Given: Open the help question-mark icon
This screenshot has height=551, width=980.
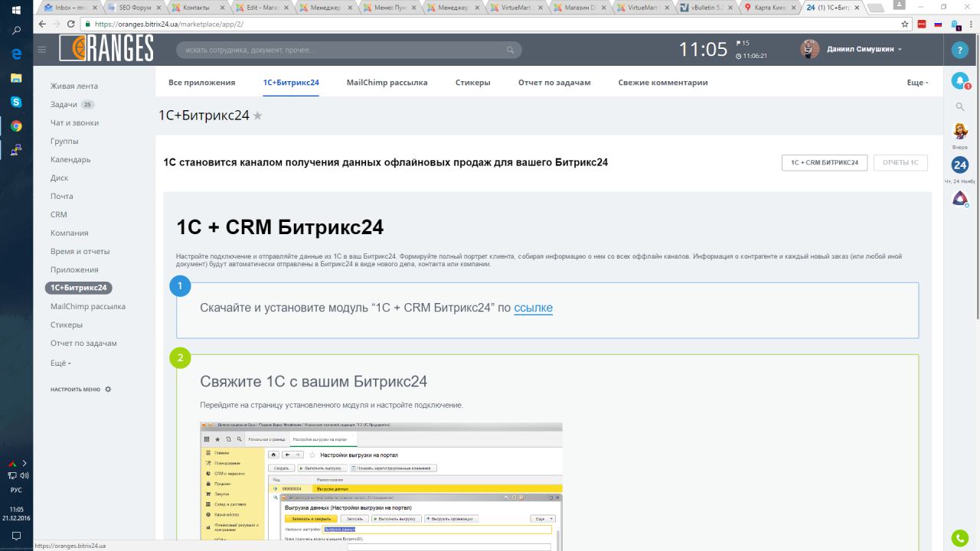Looking at the screenshot, I should (x=960, y=50).
